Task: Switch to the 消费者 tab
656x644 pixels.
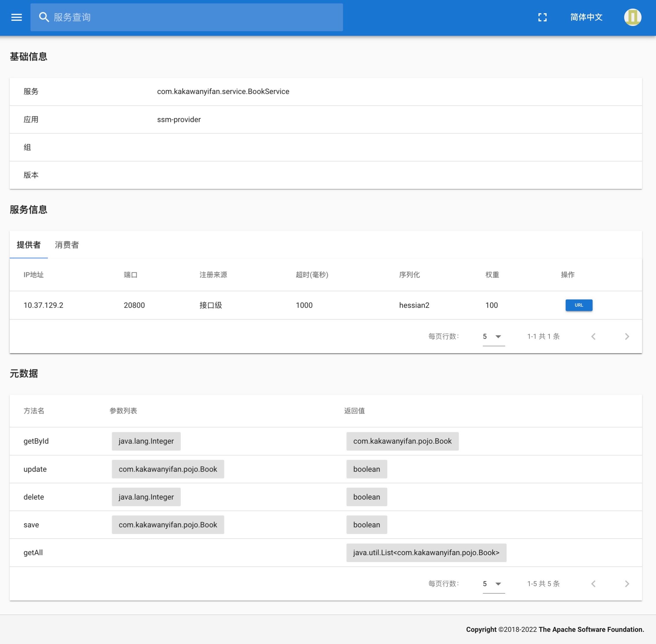Action: [x=67, y=245]
